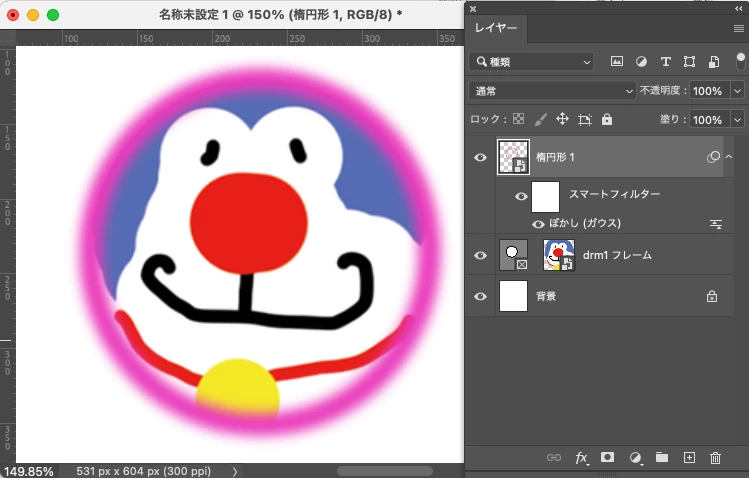749x478 pixels.
Task: Switch to the レイヤー tab
Action: coord(496,28)
